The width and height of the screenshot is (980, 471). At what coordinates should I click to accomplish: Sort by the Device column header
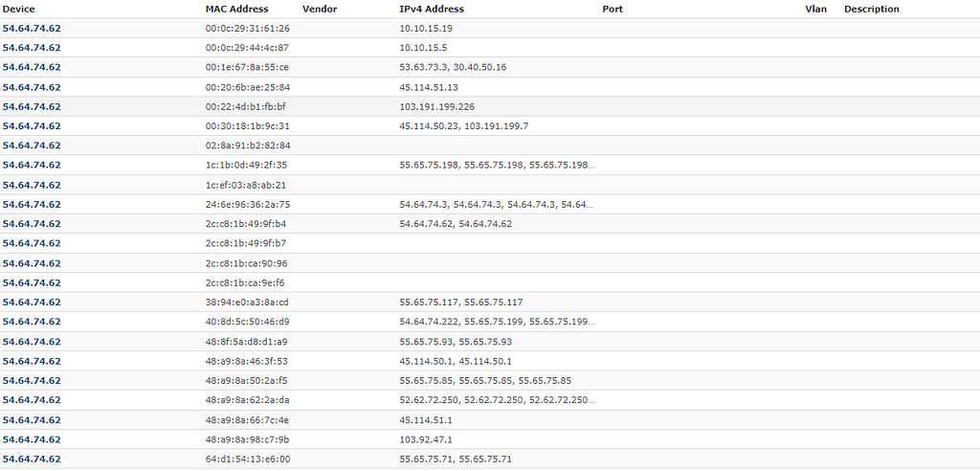pyautogui.click(x=19, y=9)
